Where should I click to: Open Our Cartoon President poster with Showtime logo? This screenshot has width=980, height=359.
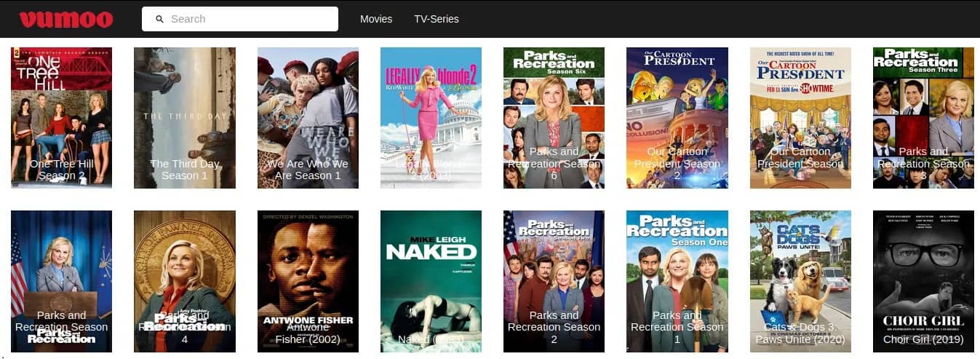tap(800, 117)
